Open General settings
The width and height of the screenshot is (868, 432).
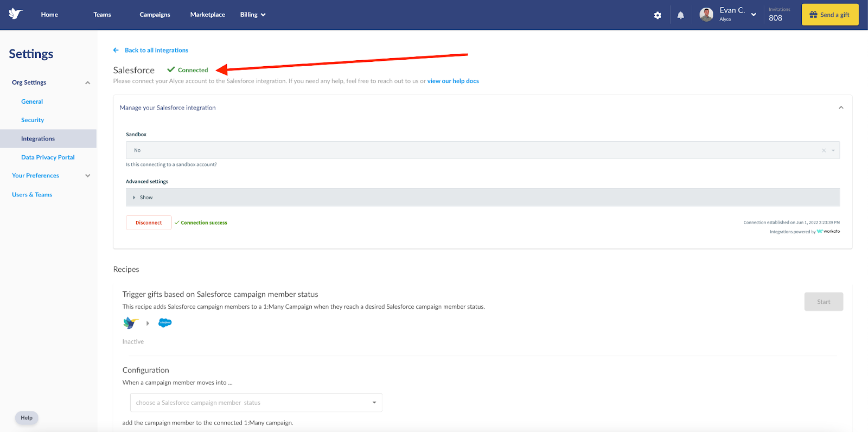point(32,101)
